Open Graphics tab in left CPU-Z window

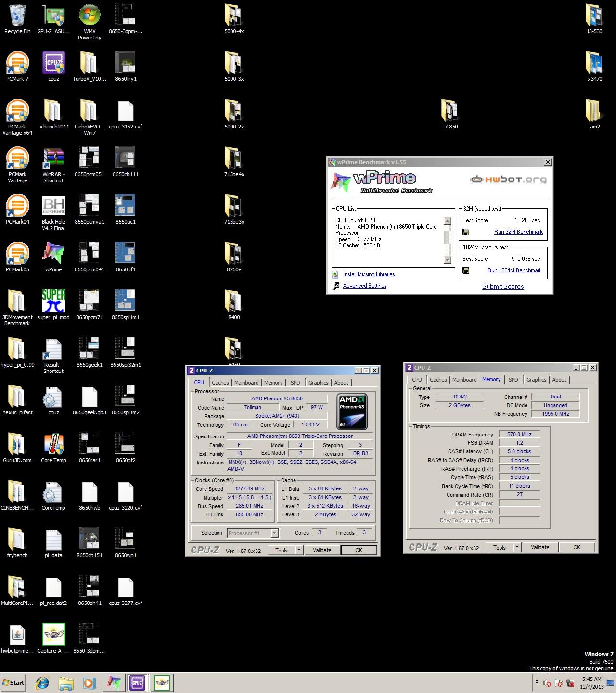[319, 383]
